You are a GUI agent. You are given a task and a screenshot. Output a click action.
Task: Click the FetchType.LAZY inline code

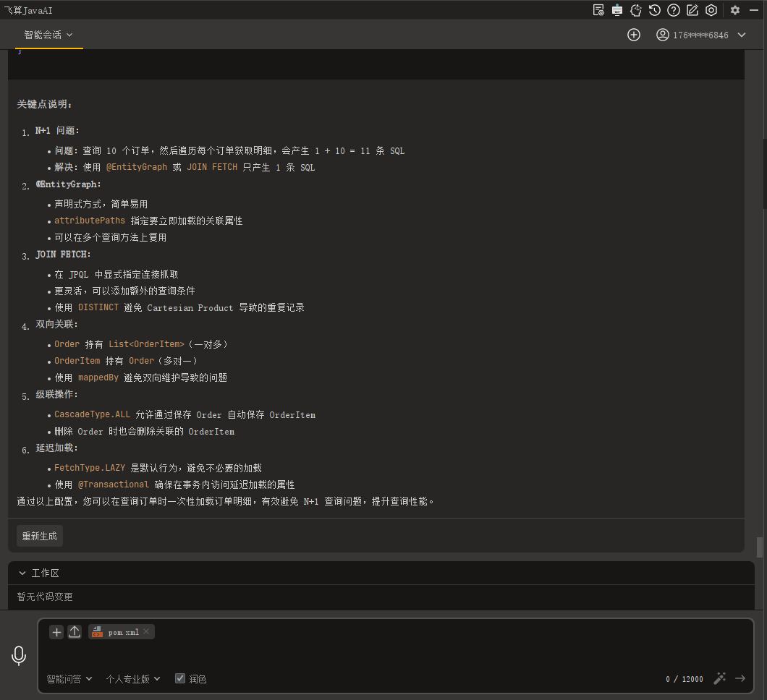[x=90, y=467]
